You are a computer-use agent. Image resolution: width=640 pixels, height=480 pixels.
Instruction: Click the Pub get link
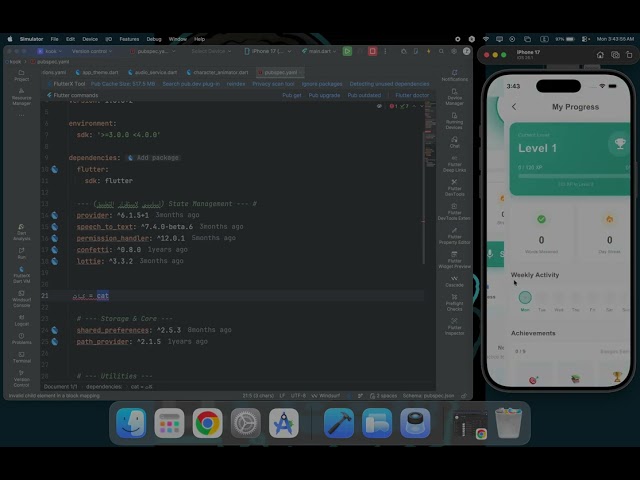tap(292, 95)
